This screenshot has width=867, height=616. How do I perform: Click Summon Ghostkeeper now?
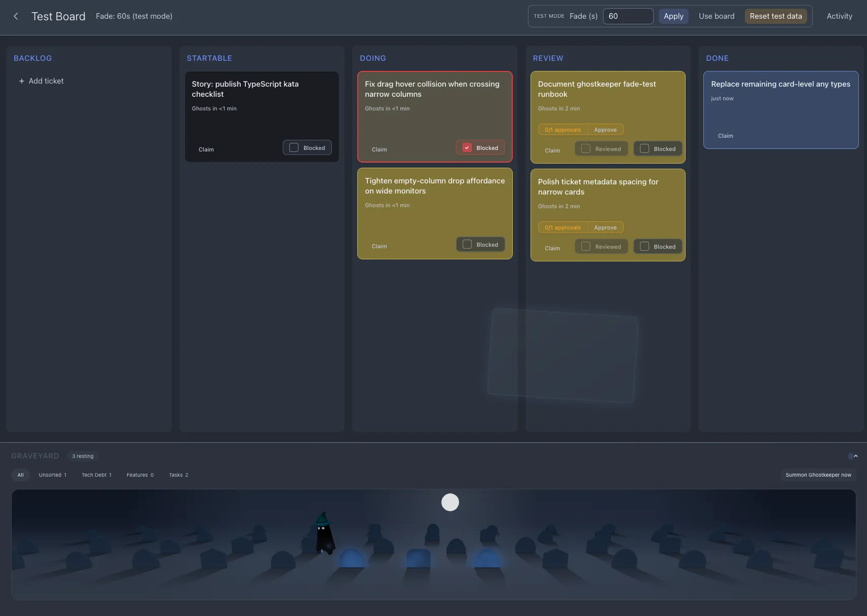pos(818,475)
